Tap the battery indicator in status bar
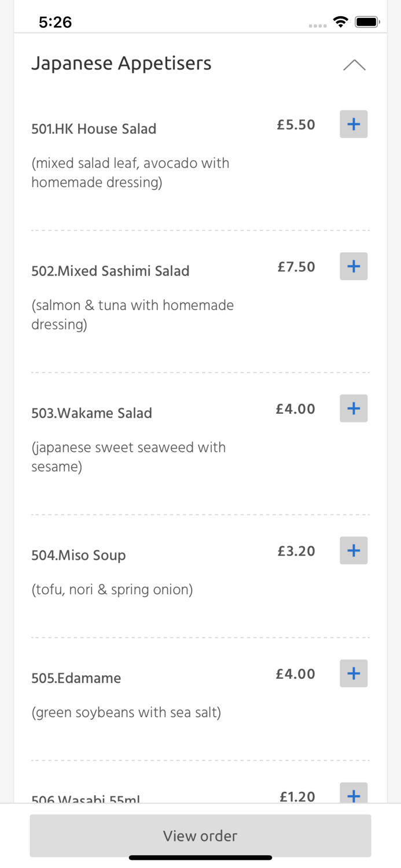This screenshot has height=868, width=401. tap(367, 22)
